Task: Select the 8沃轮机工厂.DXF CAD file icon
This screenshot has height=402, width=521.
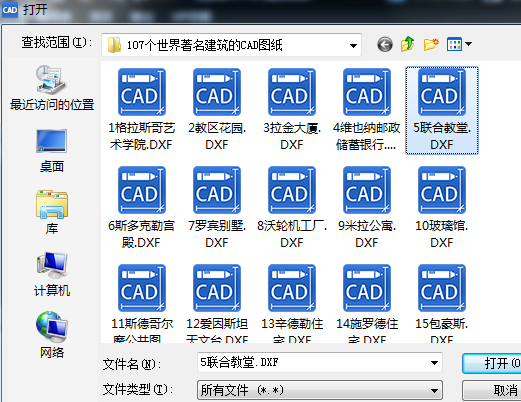Action: (x=292, y=190)
